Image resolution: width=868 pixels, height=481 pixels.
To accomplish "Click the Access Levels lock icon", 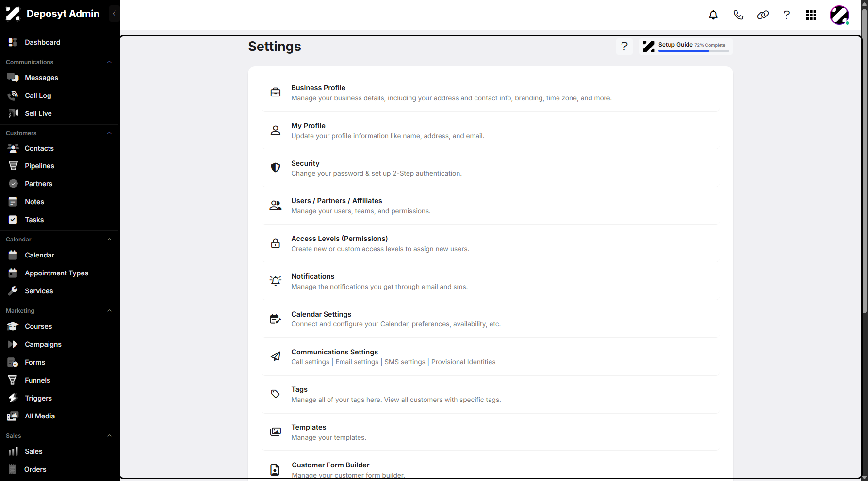I will [x=276, y=243].
